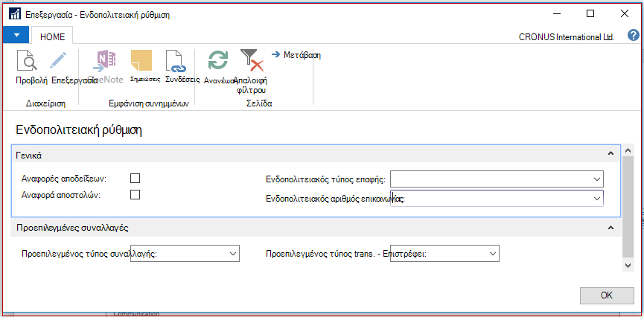Maximize the window
The image size is (644, 317).
point(590,13)
